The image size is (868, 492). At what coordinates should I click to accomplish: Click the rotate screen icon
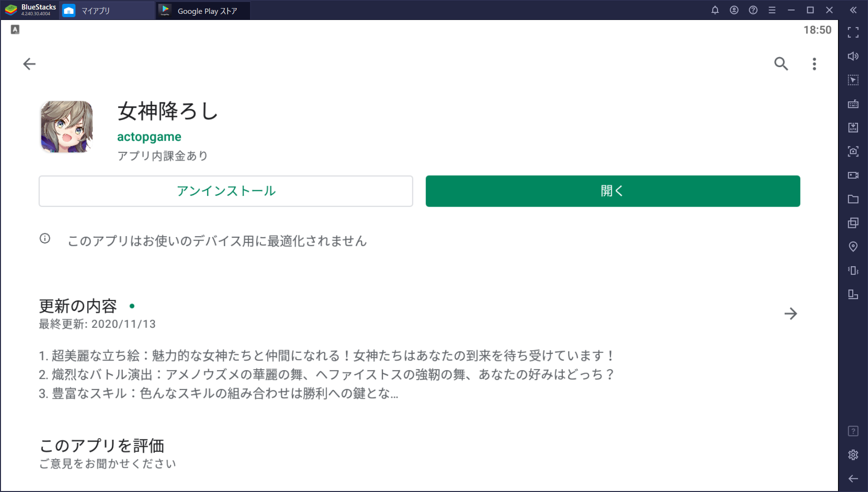[853, 294]
